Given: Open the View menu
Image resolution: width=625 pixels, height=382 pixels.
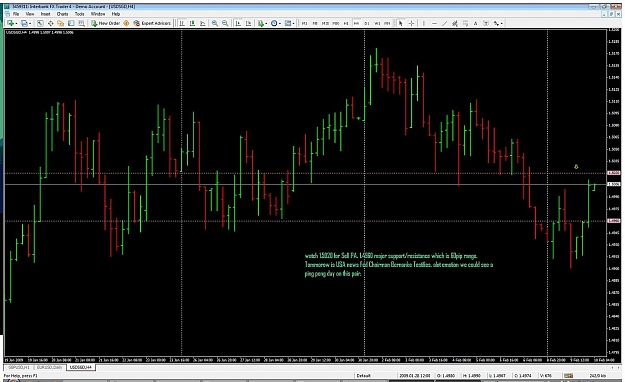Looking at the screenshot, I should click(30, 14).
